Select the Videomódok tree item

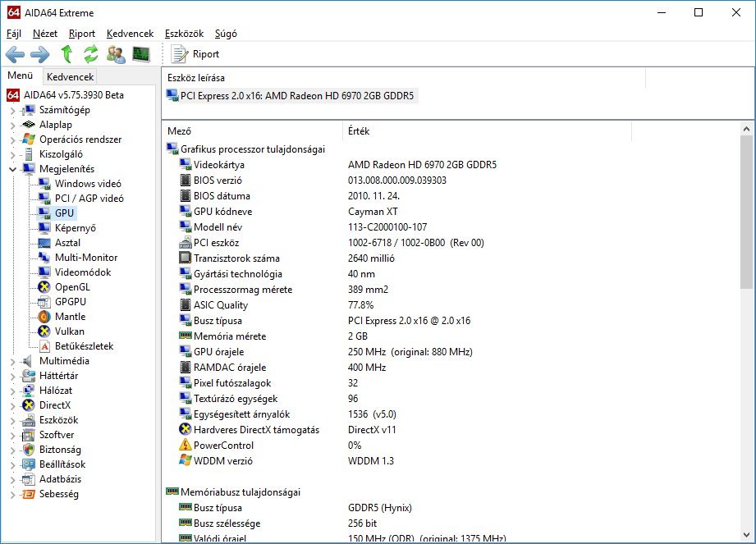pos(82,272)
